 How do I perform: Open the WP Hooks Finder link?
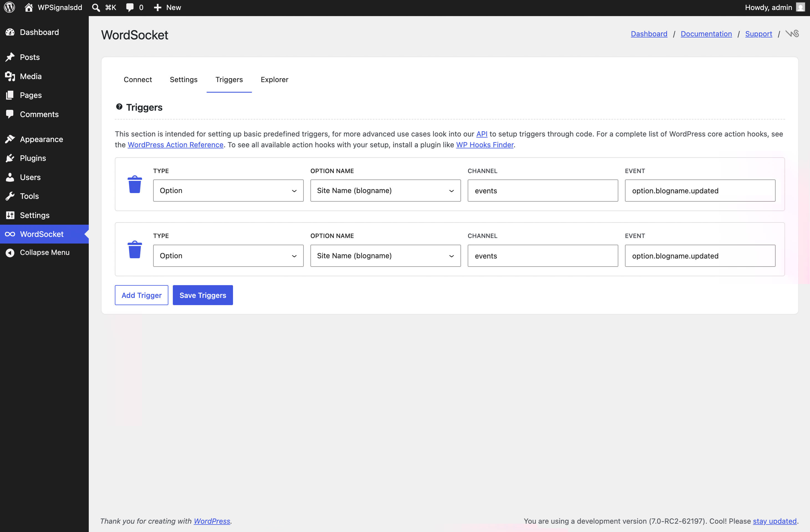point(485,145)
